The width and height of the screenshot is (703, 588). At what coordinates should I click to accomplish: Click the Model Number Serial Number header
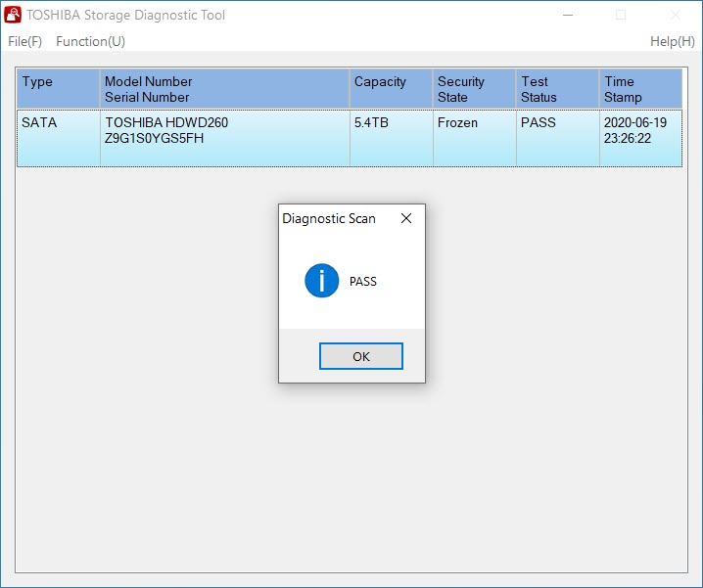point(224,89)
